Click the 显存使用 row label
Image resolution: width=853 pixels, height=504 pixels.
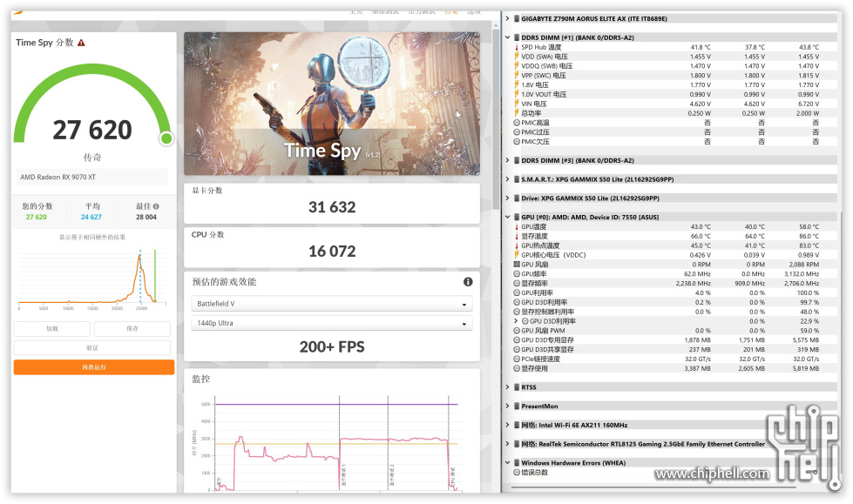pyautogui.click(x=535, y=368)
